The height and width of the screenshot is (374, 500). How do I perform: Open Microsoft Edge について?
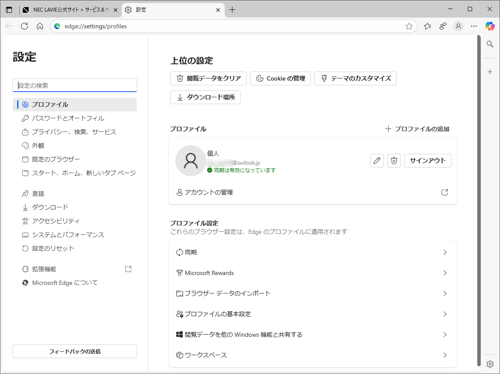75,283
